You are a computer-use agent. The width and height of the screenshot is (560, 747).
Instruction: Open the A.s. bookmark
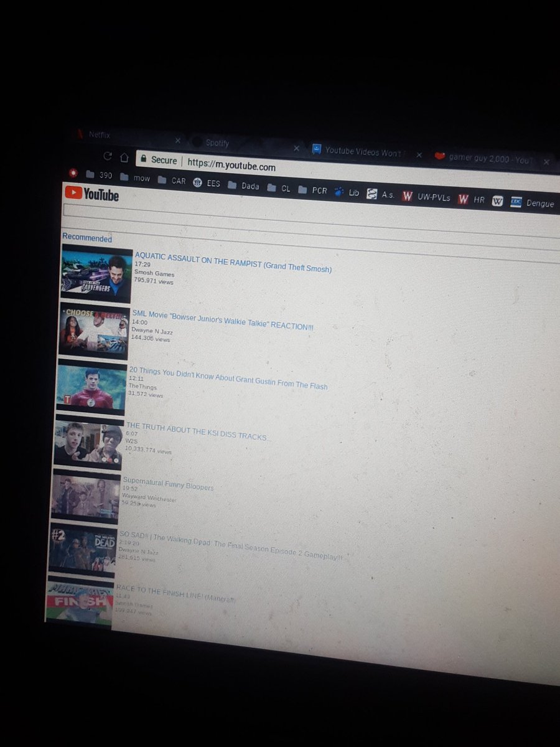coord(381,194)
